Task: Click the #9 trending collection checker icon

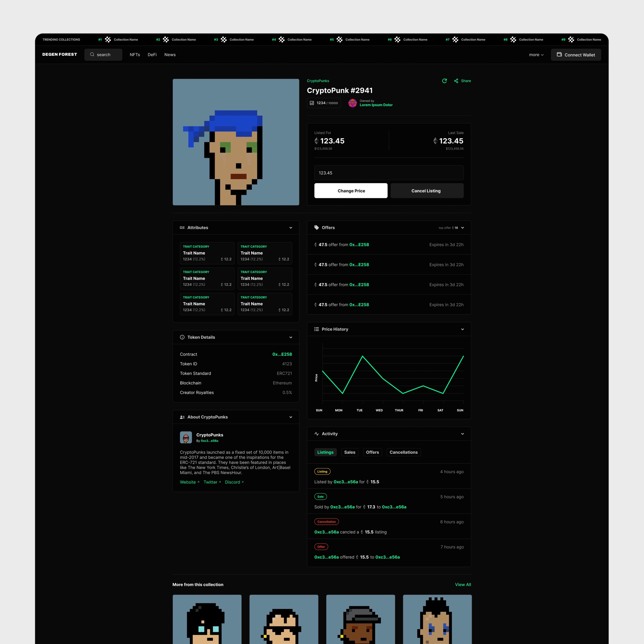Action: [571, 40]
